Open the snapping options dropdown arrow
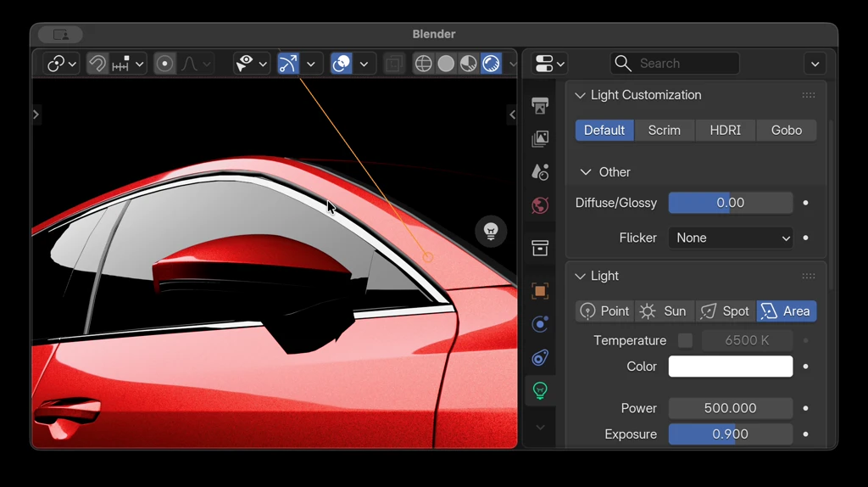The width and height of the screenshot is (868, 487). pyautogui.click(x=140, y=64)
